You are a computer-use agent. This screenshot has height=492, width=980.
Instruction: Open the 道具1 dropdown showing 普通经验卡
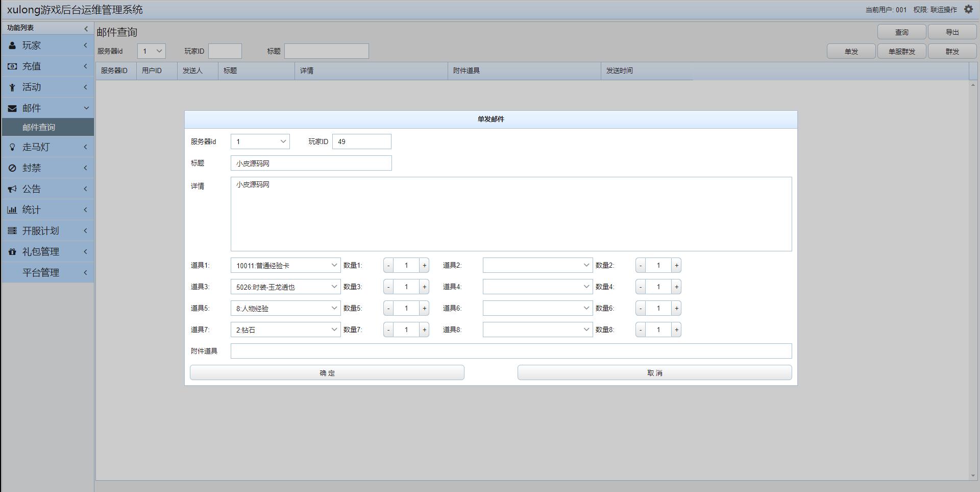[285, 265]
